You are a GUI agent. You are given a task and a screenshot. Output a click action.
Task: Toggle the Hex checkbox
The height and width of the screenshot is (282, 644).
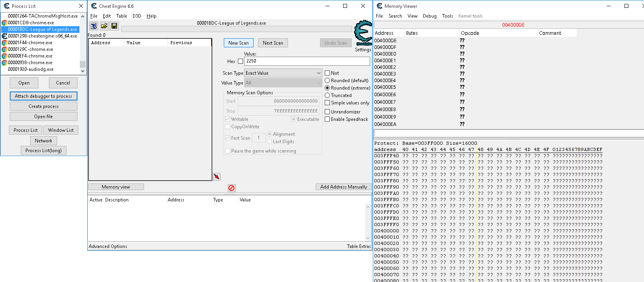point(240,61)
